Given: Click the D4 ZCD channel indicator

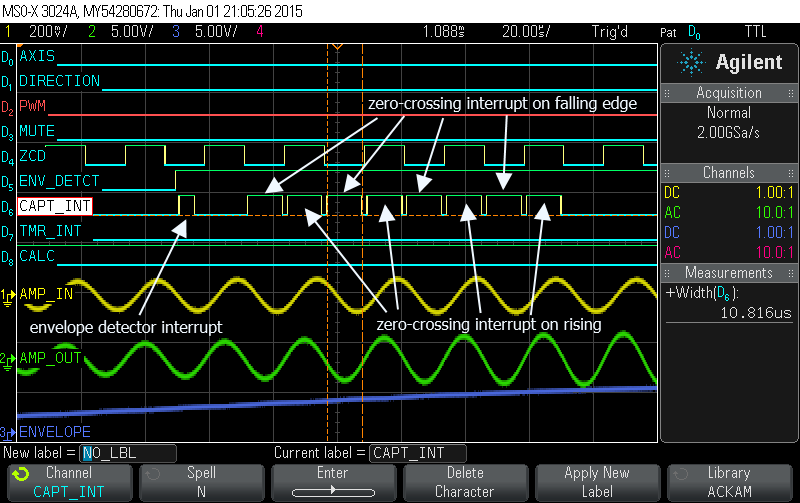Looking at the screenshot, I should coord(8,157).
